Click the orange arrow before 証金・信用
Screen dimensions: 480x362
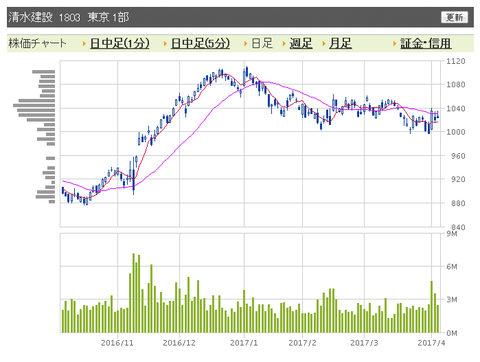pyautogui.click(x=395, y=44)
